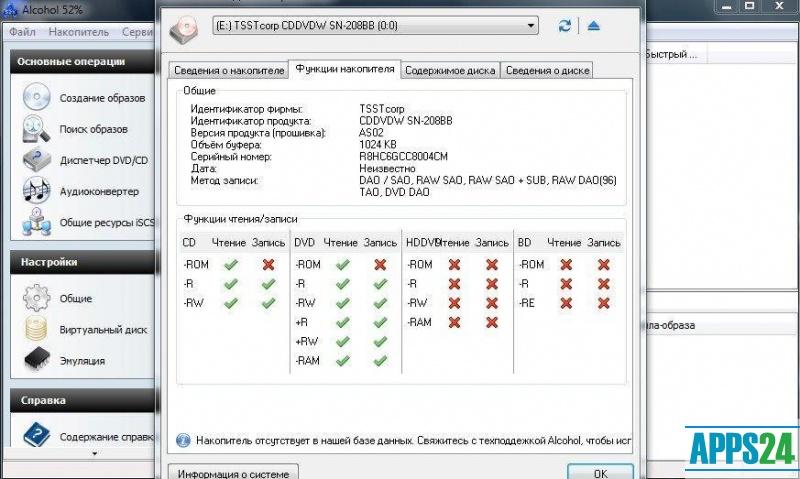800x479 pixels.
Task: Click Настройки panel header
Action: click(82, 262)
